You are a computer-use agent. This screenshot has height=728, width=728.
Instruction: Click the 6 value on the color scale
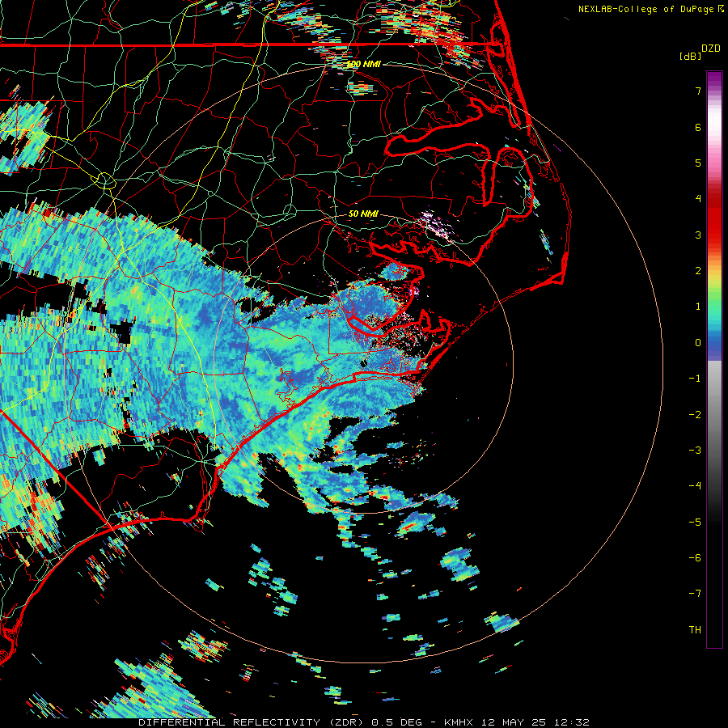pyautogui.click(x=698, y=127)
